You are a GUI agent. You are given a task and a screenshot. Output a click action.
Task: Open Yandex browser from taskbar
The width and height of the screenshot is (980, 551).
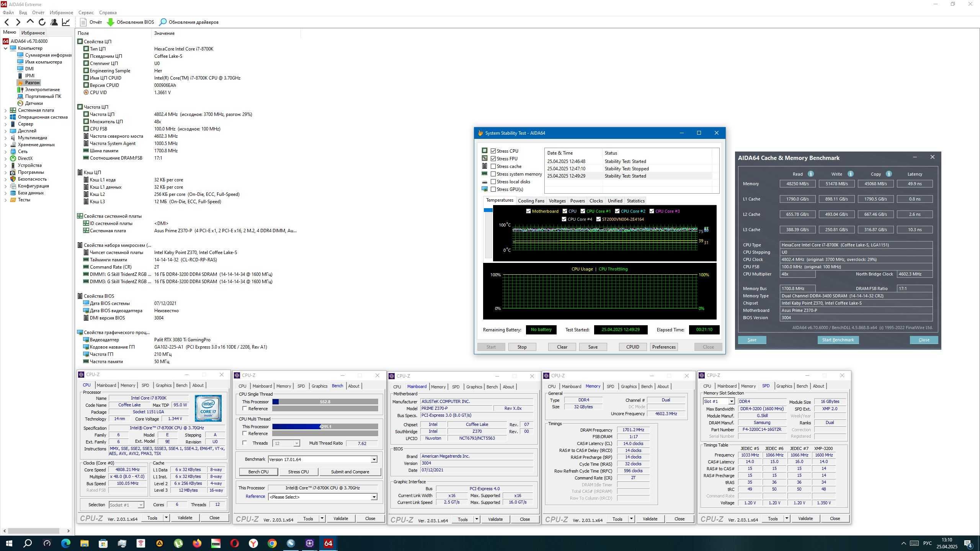click(x=253, y=543)
